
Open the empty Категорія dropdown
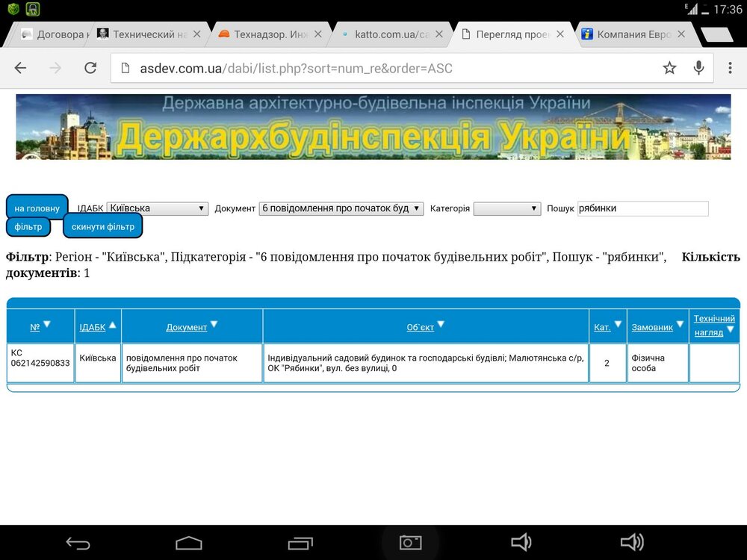tap(507, 208)
